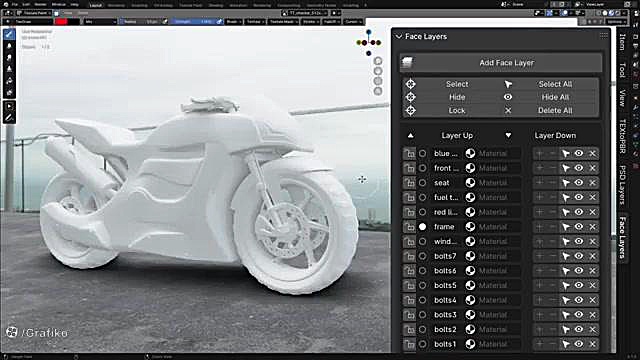The width and height of the screenshot is (640, 360).
Task: Click crosshair icon beside Lock
Action: (x=411, y=110)
